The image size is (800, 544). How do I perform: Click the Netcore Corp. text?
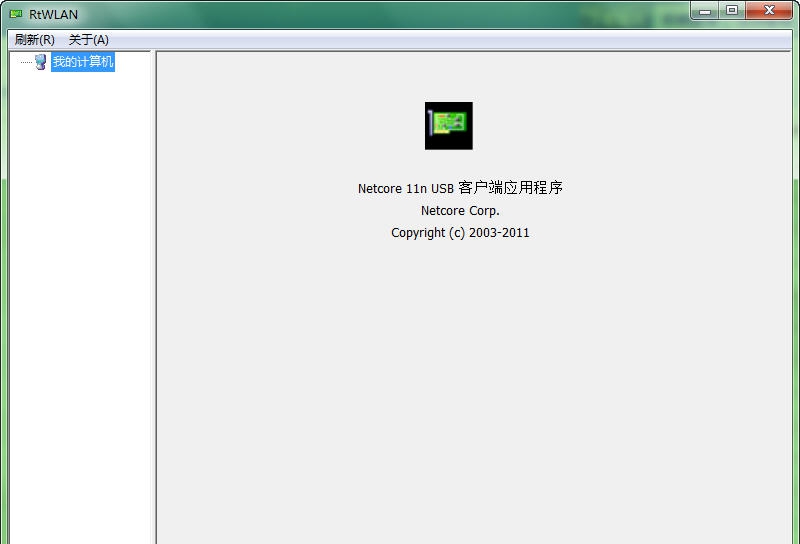point(460,210)
